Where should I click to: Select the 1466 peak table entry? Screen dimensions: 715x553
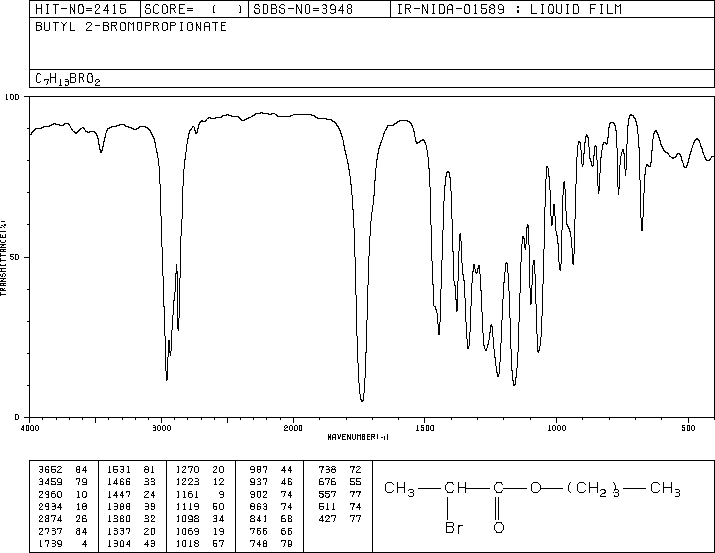(x=131, y=482)
